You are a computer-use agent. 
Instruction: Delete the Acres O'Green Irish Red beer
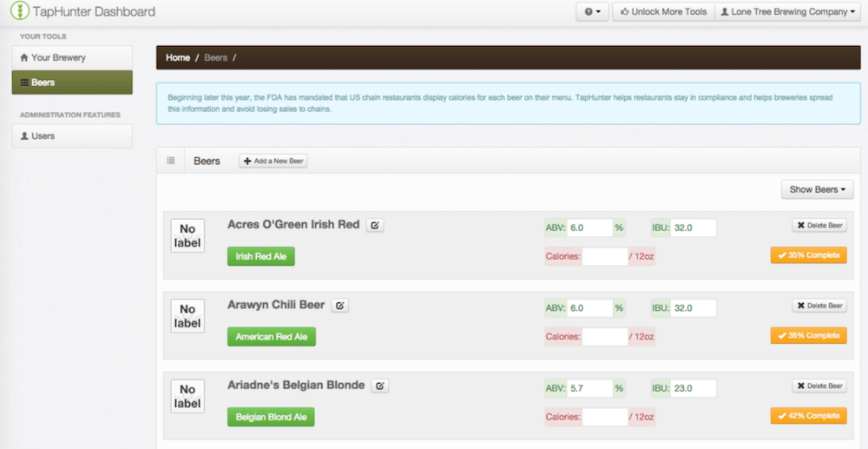[x=819, y=225]
